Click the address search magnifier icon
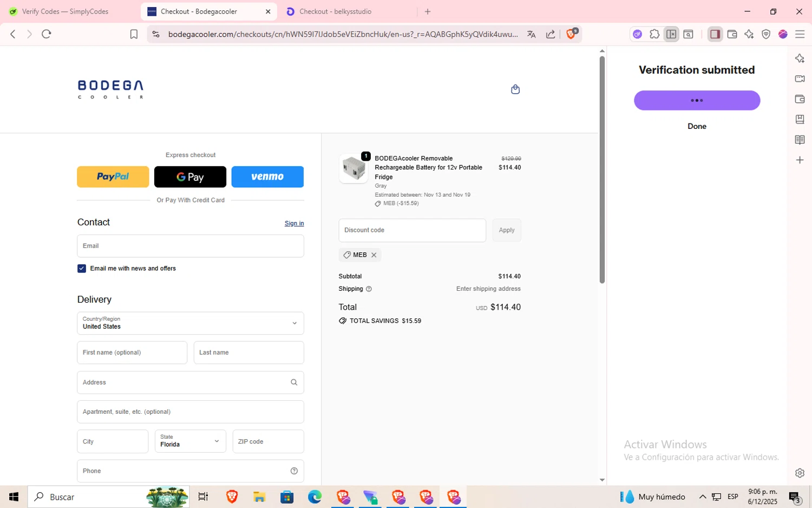The width and height of the screenshot is (812, 508). tap(294, 382)
